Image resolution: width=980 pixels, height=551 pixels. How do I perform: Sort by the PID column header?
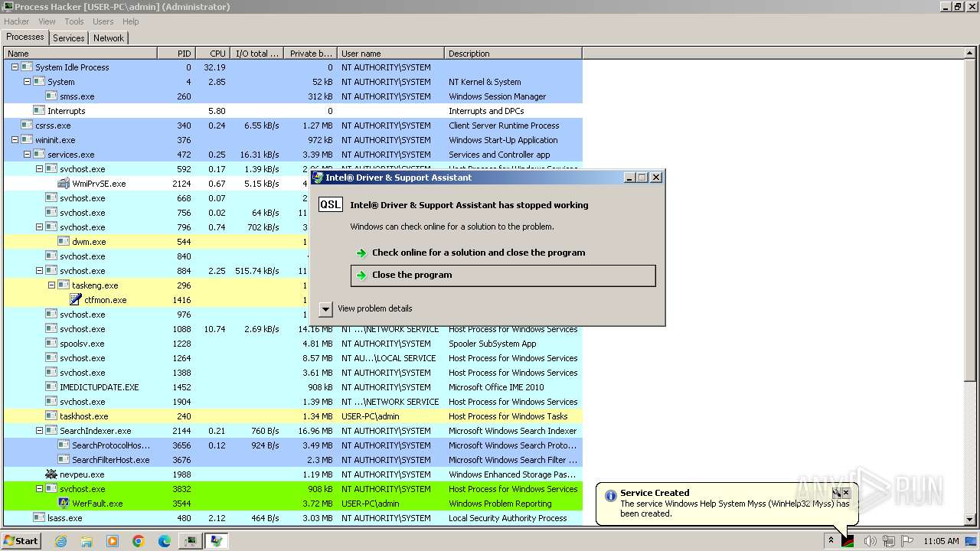pos(177,54)
